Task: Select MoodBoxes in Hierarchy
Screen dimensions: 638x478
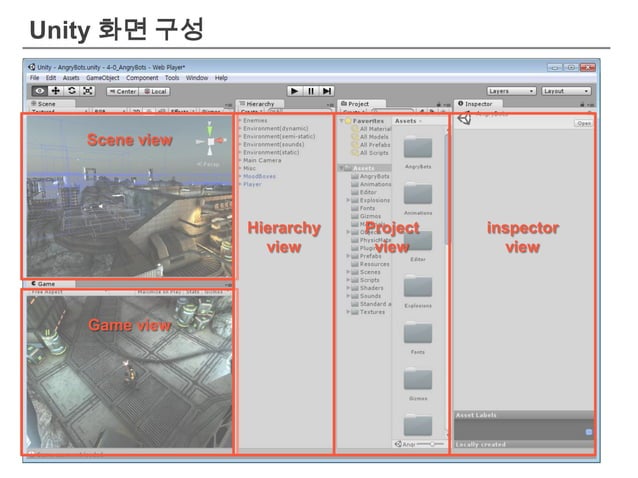Action: (x=259, y=176)
